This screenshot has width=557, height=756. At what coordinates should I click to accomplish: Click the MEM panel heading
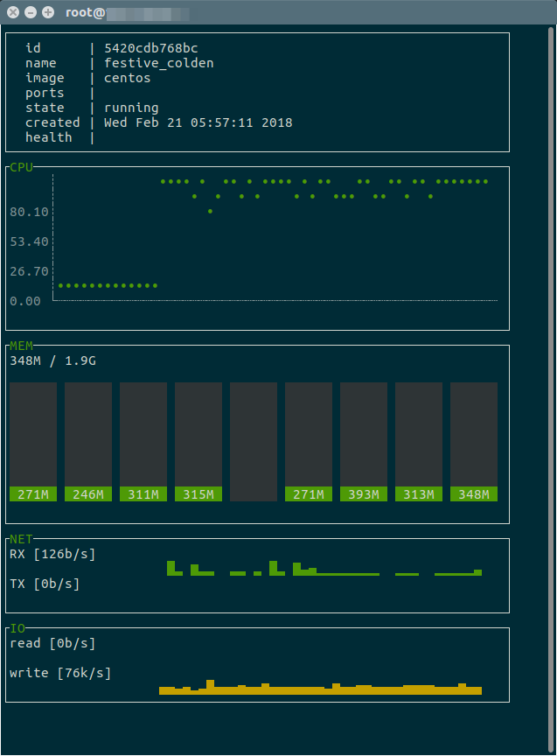pyautogui.click(x=21, y=346)
